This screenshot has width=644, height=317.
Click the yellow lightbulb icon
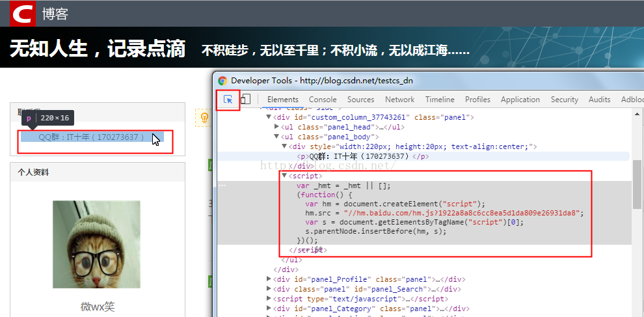coord(204,118)
